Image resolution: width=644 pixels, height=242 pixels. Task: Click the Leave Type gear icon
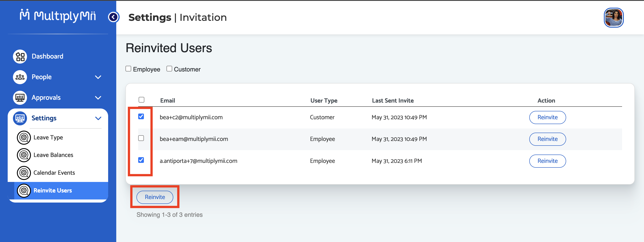click(x=24, y=137)
